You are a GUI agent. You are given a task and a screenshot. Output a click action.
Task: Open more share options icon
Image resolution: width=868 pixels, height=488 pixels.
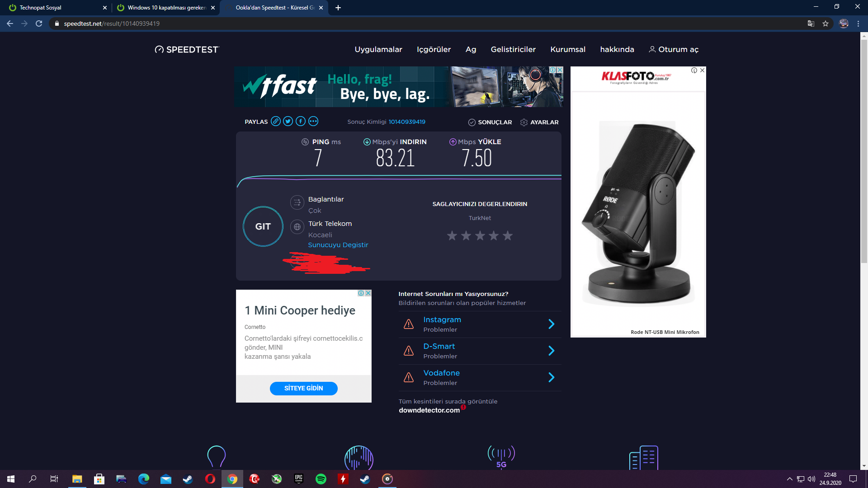(313, 122)
